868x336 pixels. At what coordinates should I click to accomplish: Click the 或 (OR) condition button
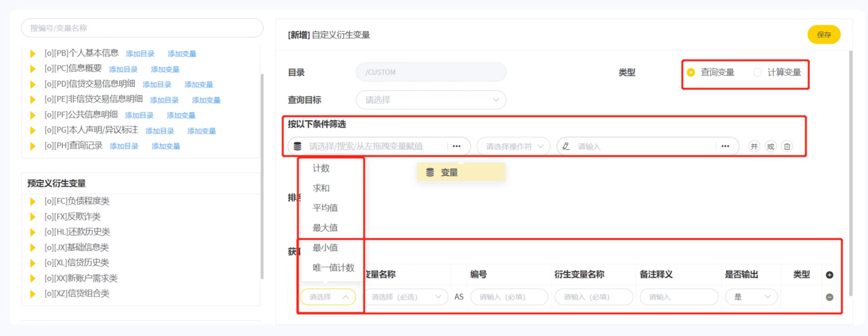(x=770, y=147)
